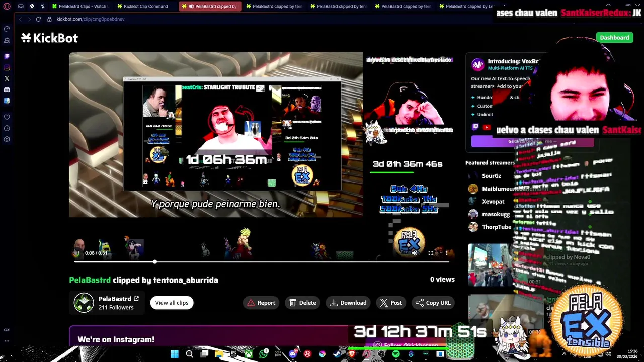Open the translate panel in Opera sidebar
The height and width of the screenshot is (362, 644).
[7, 101]
